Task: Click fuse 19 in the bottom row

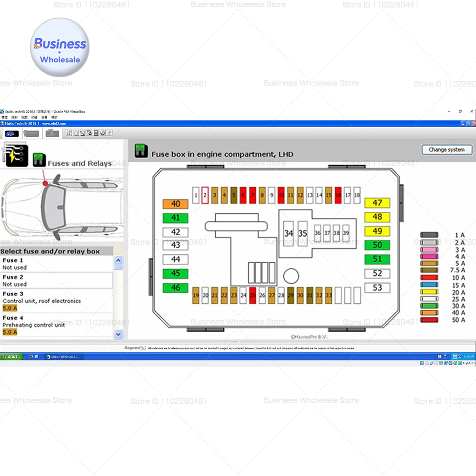Action: click(x=196, y=296)
